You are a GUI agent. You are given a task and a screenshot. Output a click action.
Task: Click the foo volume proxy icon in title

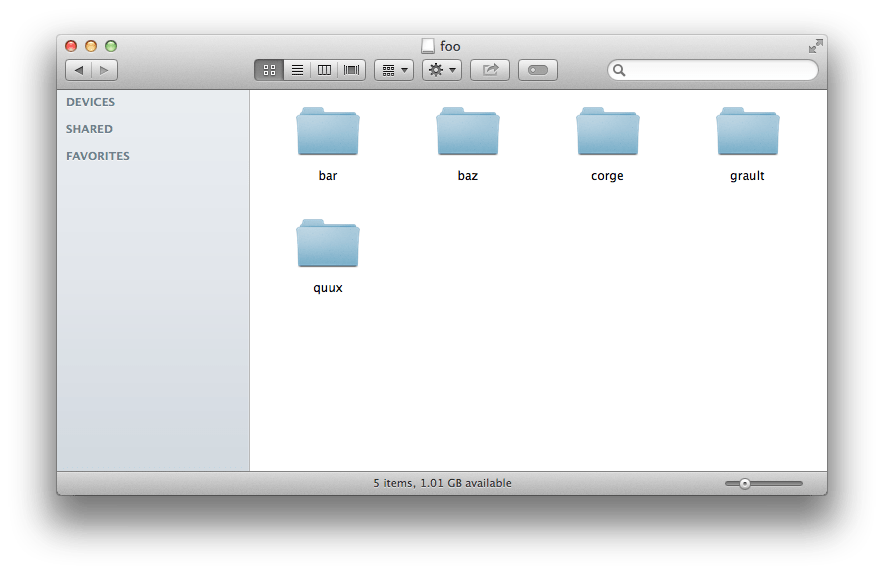(x=428, y=46)
